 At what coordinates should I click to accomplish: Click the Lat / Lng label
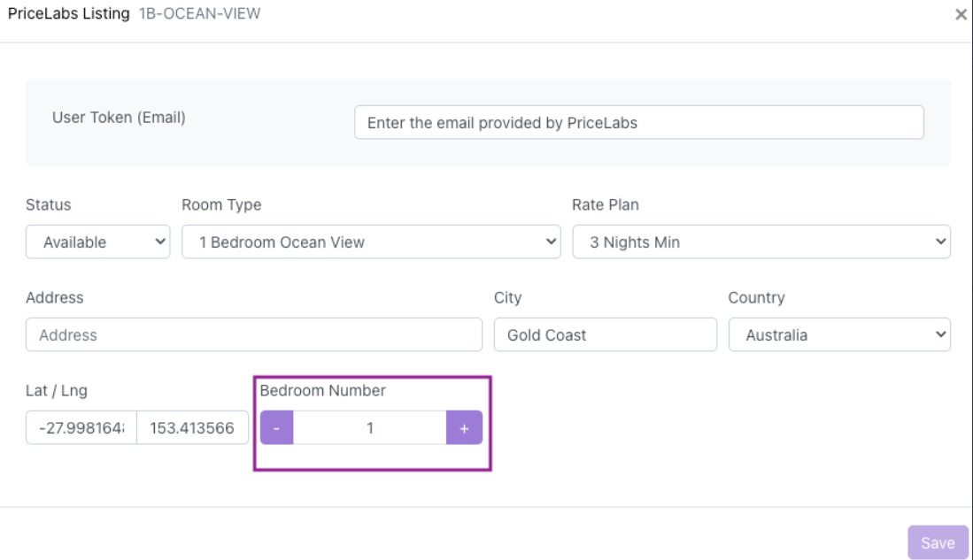[57, 391]
